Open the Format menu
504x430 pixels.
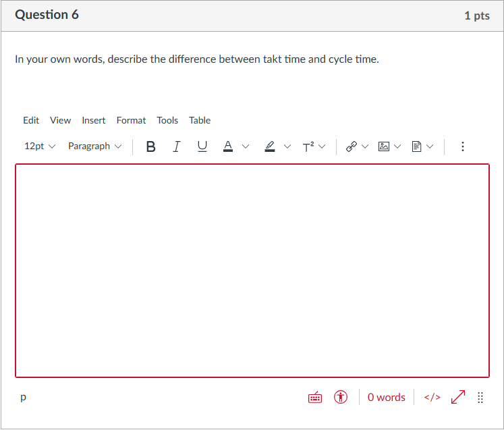coord(131,120)
